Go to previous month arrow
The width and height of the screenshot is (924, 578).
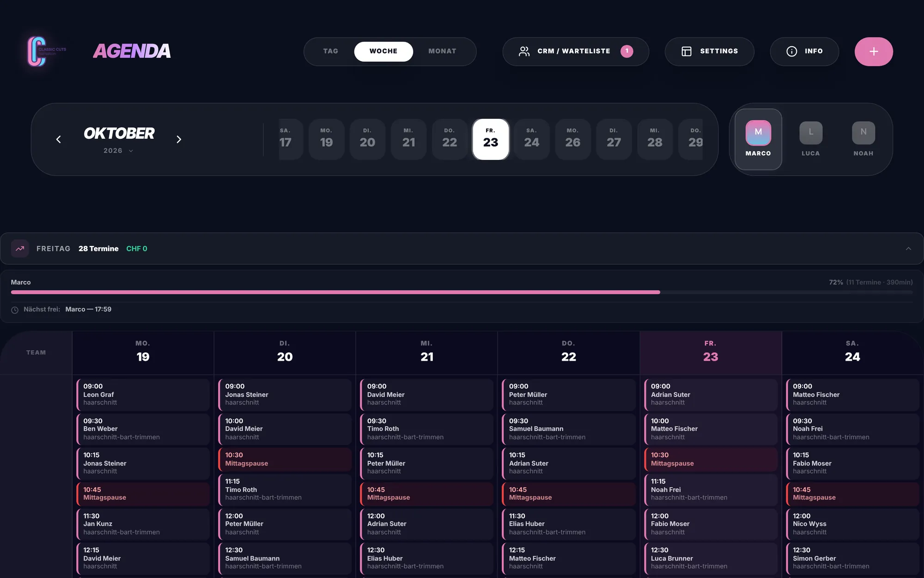(x=58, y=139)
